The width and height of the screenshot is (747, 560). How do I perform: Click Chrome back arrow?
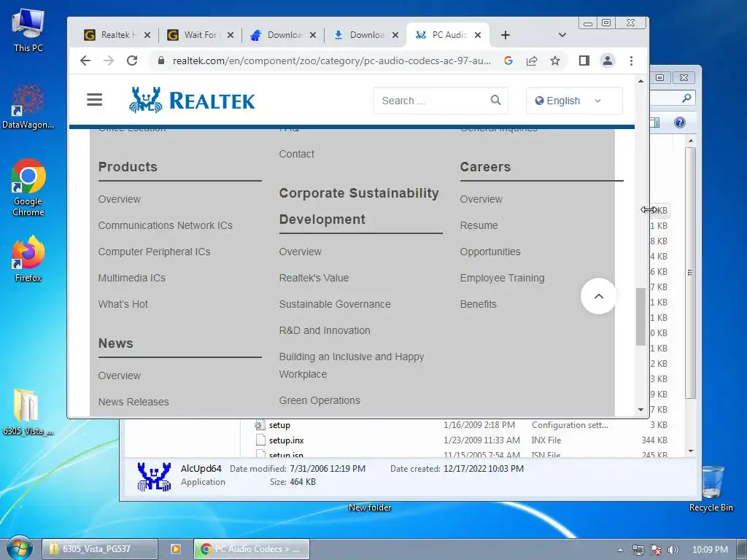[85, 61]
